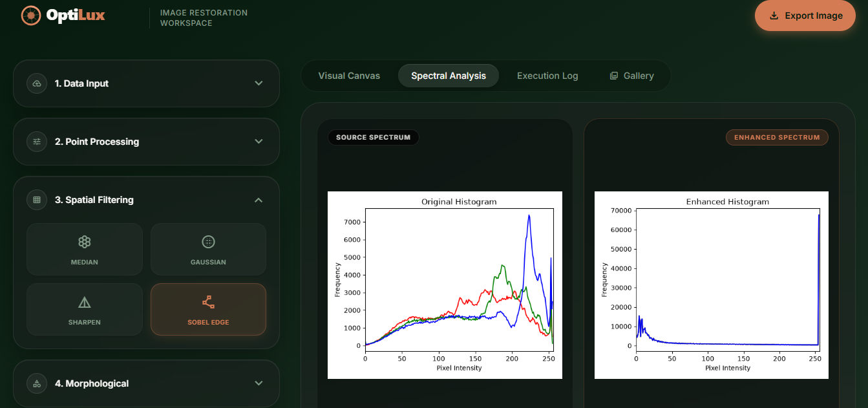This screenshot has height=408, width=868.
Task: Click the 7000 y-axis value
Action: 351,222
